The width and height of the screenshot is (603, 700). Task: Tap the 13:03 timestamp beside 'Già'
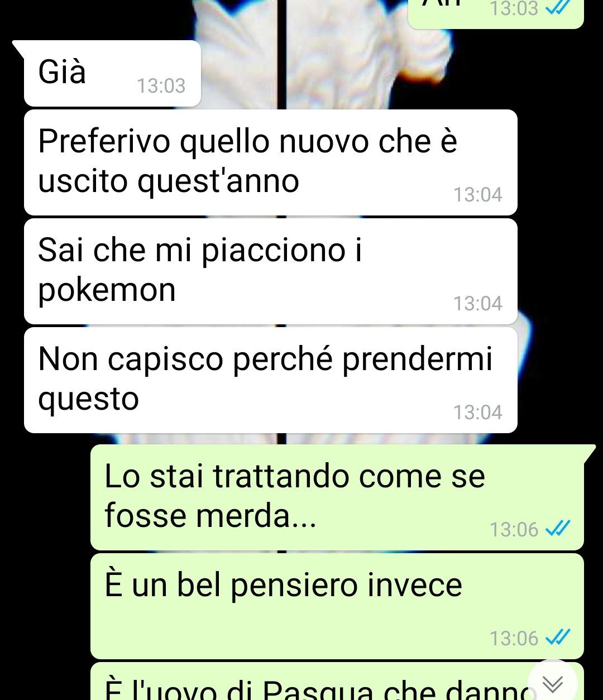click(161, 86)
